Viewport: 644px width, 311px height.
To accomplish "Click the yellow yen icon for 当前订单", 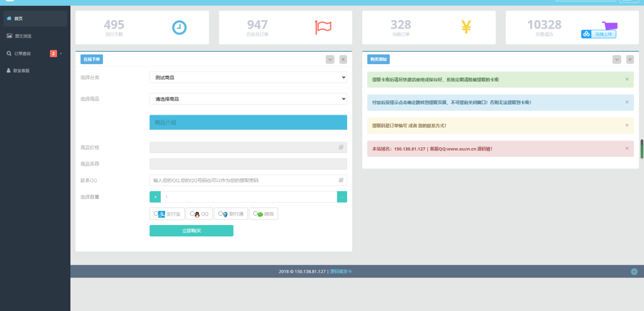I will tap(466, 27).
